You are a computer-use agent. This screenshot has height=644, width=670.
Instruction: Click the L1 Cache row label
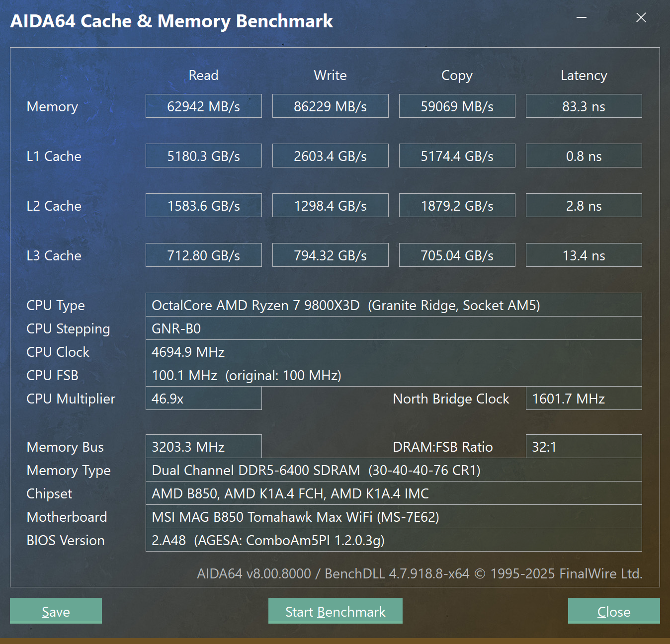tap(54, 156)
